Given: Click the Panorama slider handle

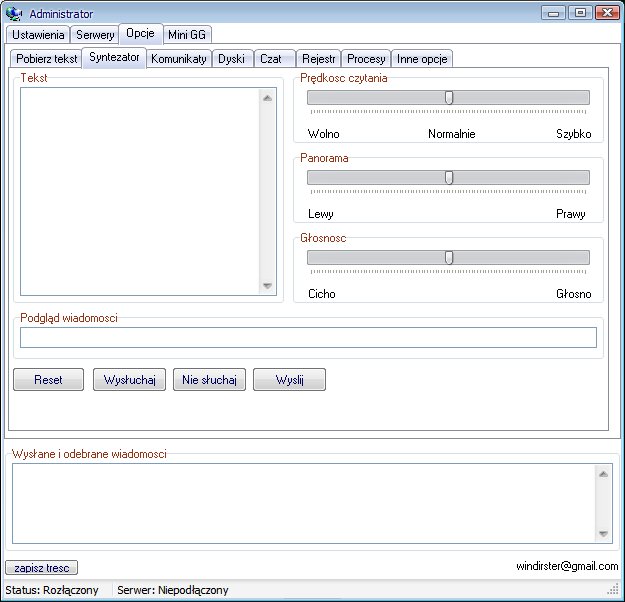Looking at the screenshot, I should 449,177.
